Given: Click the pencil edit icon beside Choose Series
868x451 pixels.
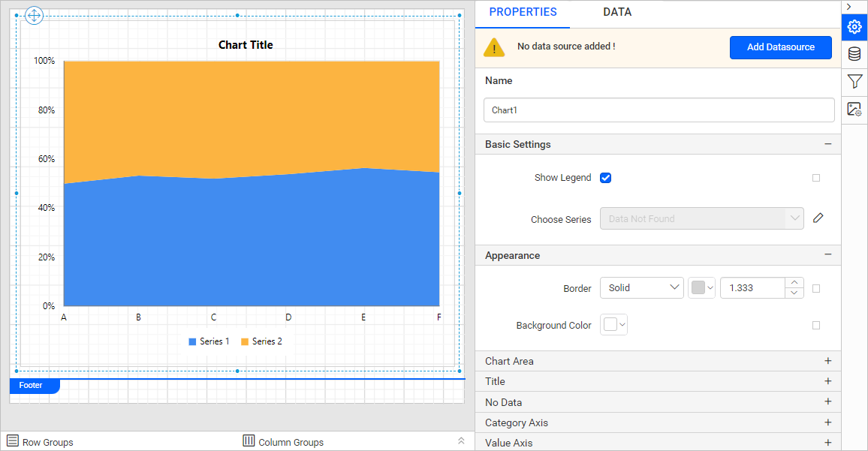Looking at the screenshot, I should coord(818,218).
